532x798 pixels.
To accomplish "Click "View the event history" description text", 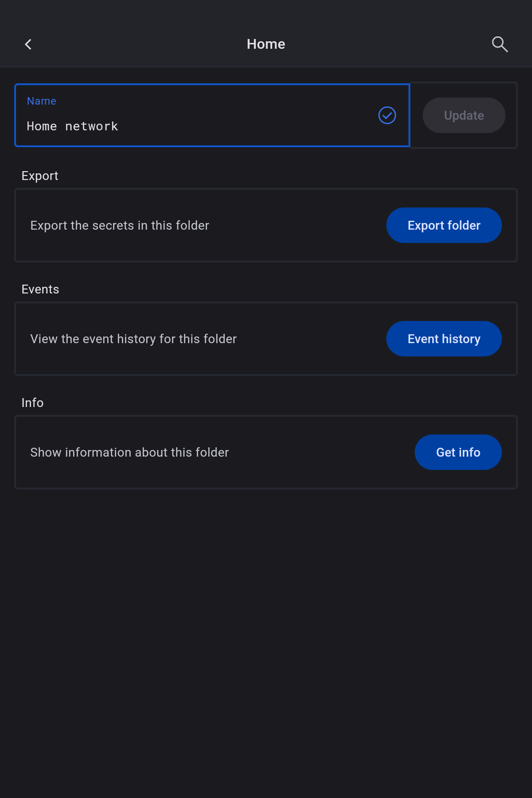I will (x=133, y=339).
